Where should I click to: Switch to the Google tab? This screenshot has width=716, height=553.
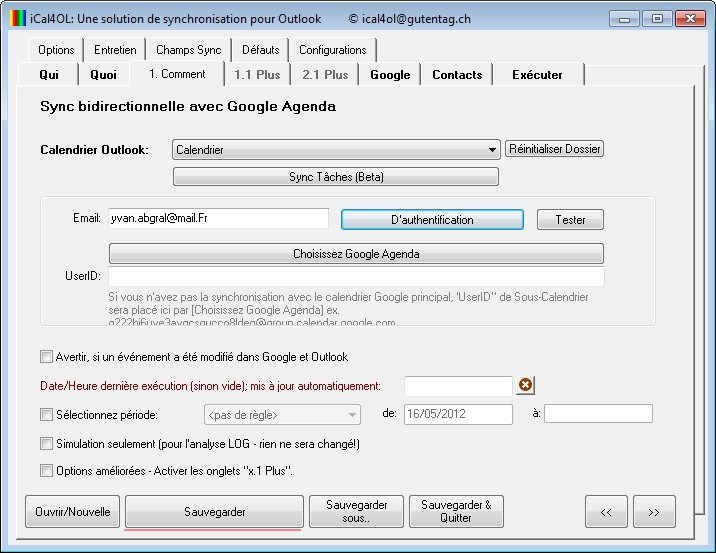390,75
